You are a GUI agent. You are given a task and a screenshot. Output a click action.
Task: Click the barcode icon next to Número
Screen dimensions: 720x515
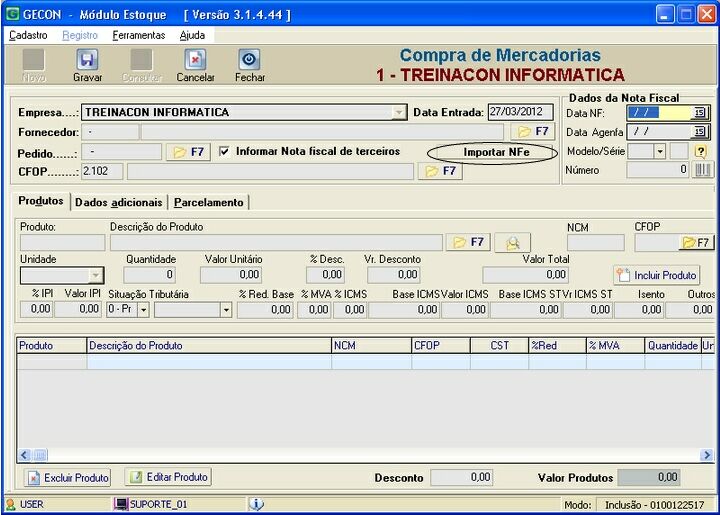pos(703,170)
